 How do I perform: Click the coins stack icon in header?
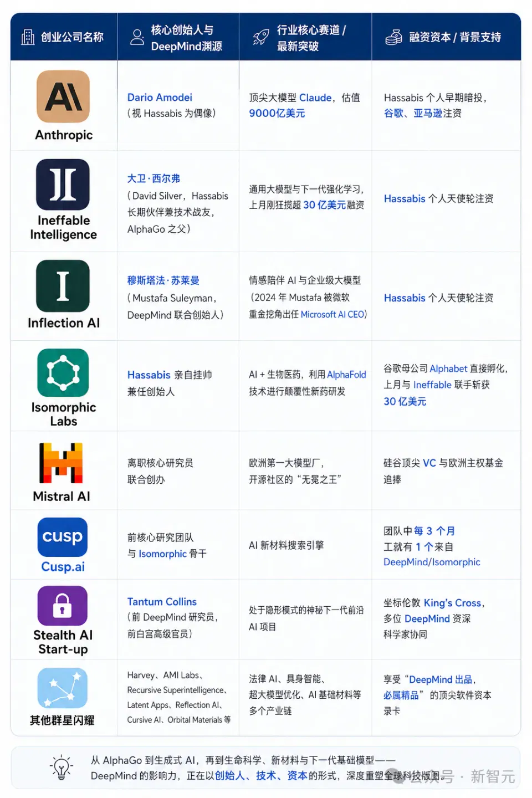tap(393, 37)
